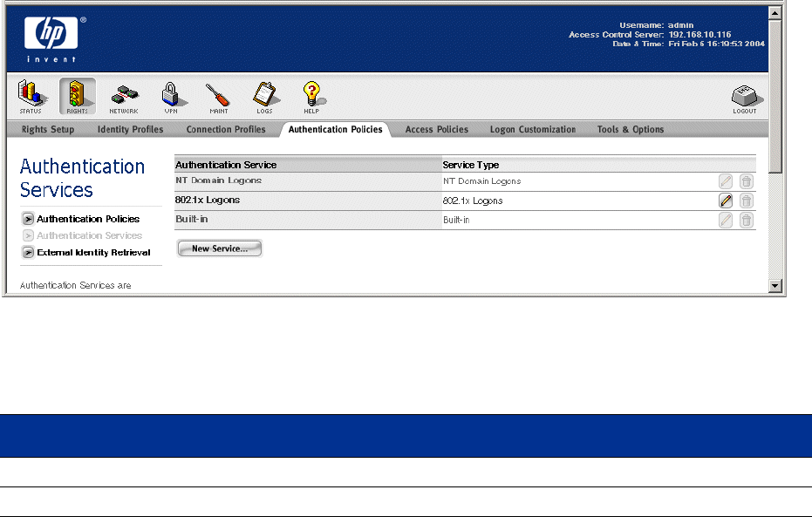Click the scrollbar down arrow
Viewport: 812px width, 517px height.
(x=774, y=285)
